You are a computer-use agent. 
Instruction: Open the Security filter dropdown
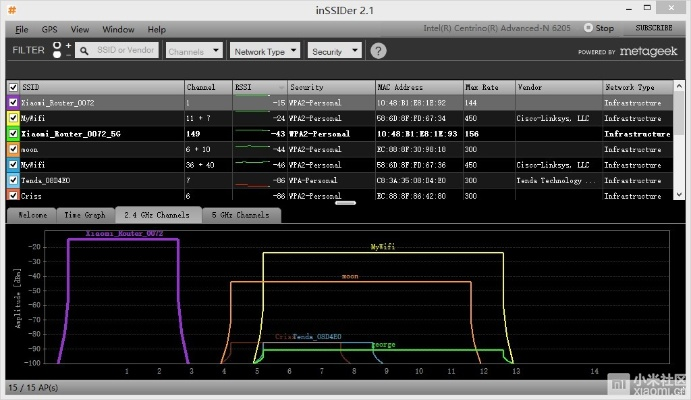pyautogui.click(x=335, y=51)
